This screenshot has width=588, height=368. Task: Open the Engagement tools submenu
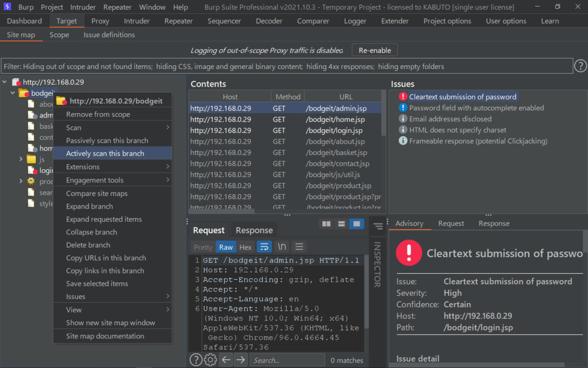tap(113, 180)
